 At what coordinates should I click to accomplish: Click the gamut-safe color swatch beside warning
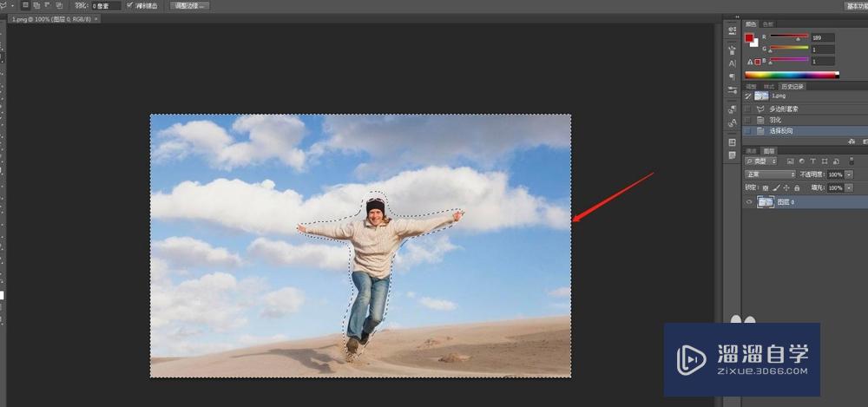pos(757,62)
